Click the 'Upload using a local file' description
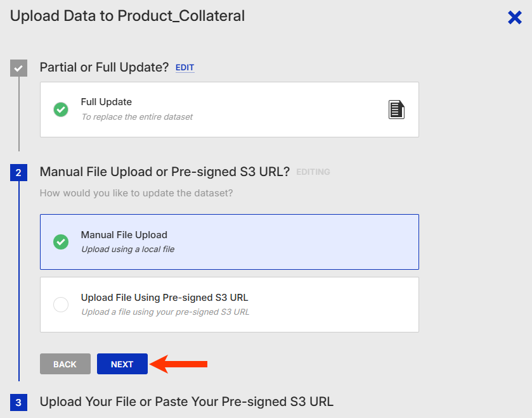The height and width of the screenshot is (418, 532). pos(127,250)
